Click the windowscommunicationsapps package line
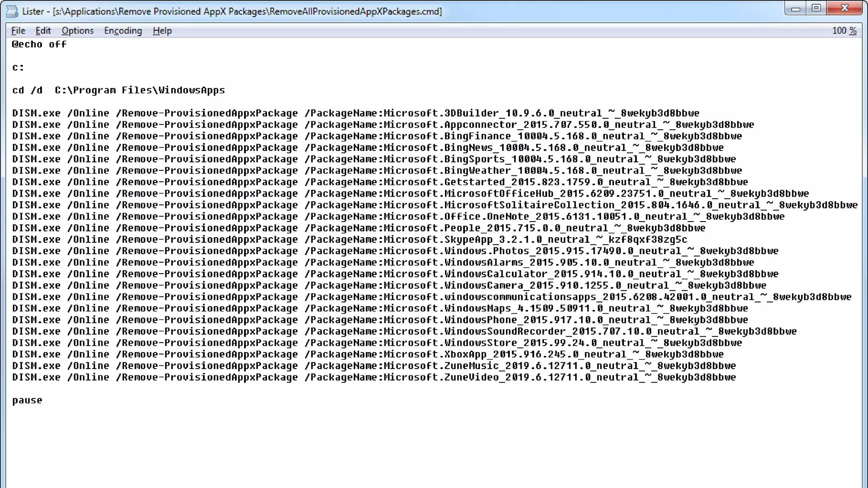Image resolution: width=868 pixels, height=488 pixels. [x=432, y=297]
